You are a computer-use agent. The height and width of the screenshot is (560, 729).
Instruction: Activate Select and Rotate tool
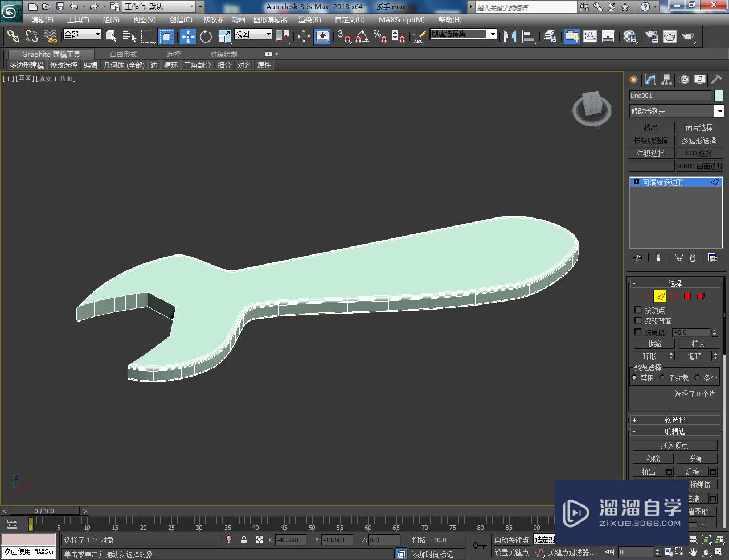point(206,36)
